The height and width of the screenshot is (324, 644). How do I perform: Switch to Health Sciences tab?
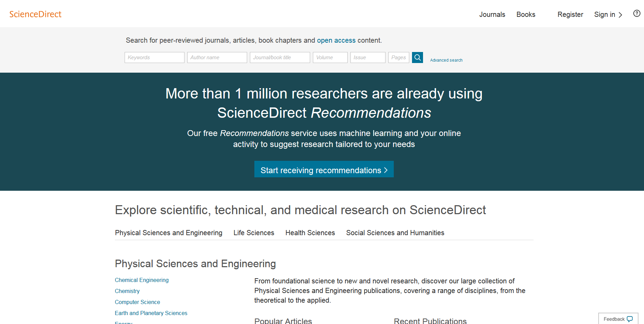pyautogui.click(x=310, y=233)
